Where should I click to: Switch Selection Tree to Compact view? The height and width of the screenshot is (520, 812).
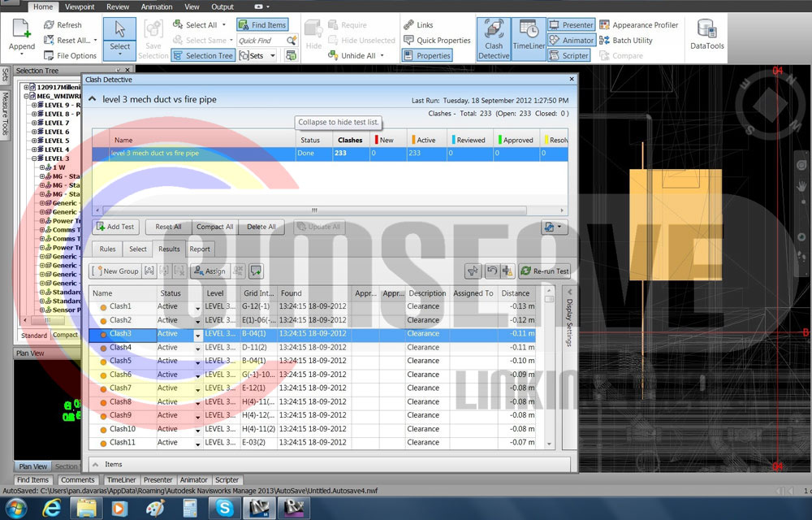coord(65,335)
